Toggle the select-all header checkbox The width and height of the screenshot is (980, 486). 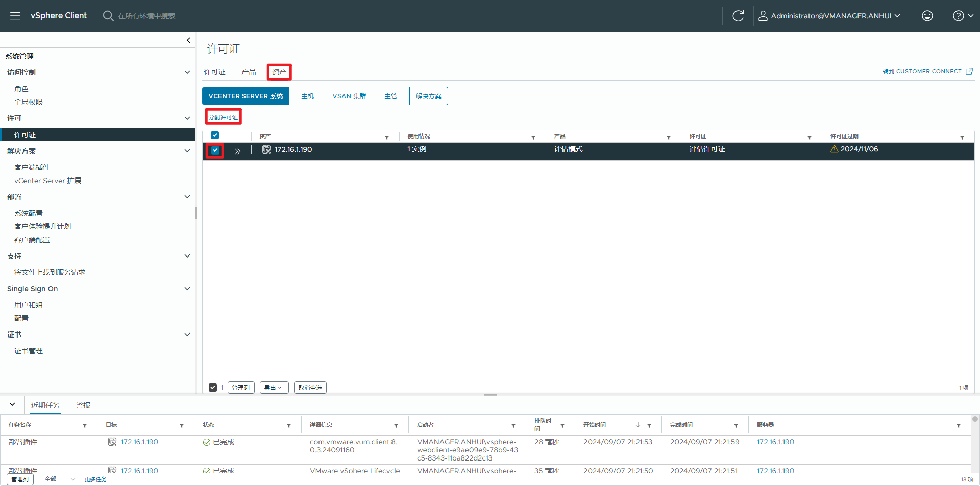point(215,136)
